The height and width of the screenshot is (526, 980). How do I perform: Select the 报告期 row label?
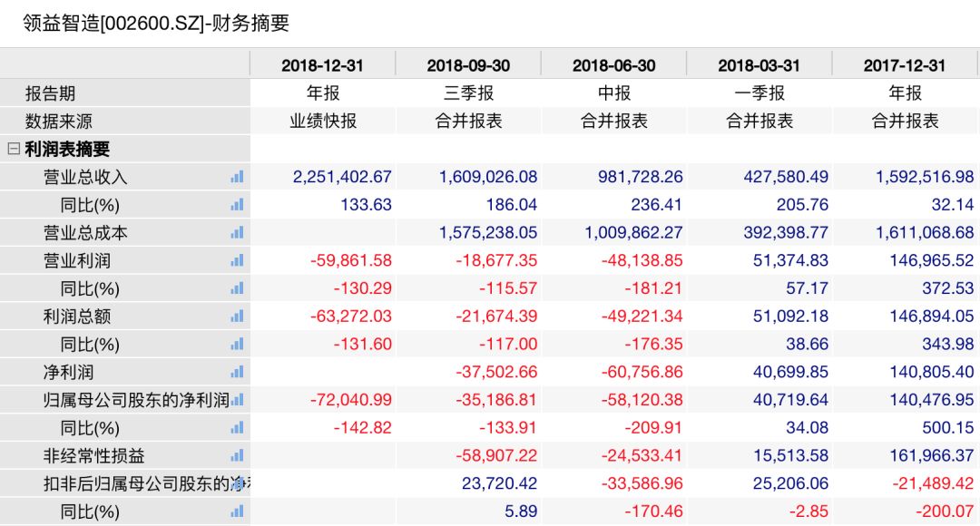(x=50, y=93)
